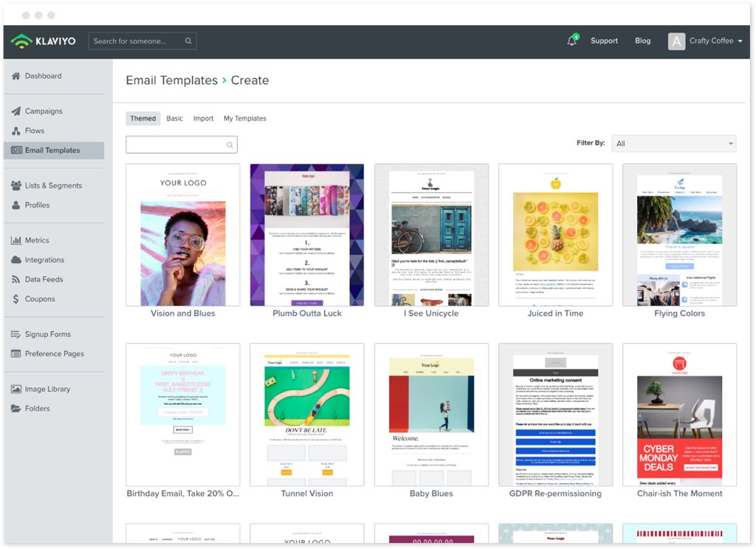The image size is (756, 549).
Task: Open the notifications bell
Action: point(572,41)
